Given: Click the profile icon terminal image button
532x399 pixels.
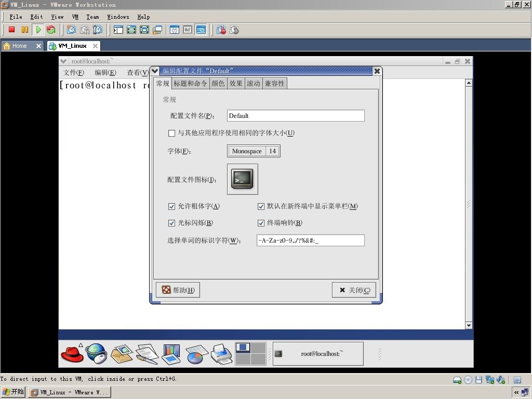Looking at the screenshot, I should pyautogui.click(x=242, y=179).
